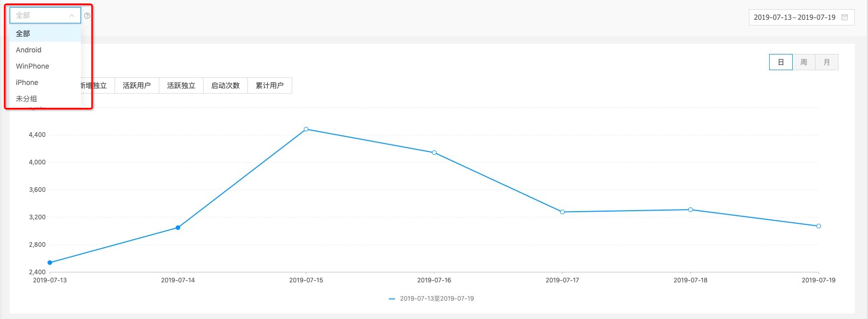Click the peak data point on 2019-07-15
Viewport: 868px width, 319px height.
click(306, 129)
